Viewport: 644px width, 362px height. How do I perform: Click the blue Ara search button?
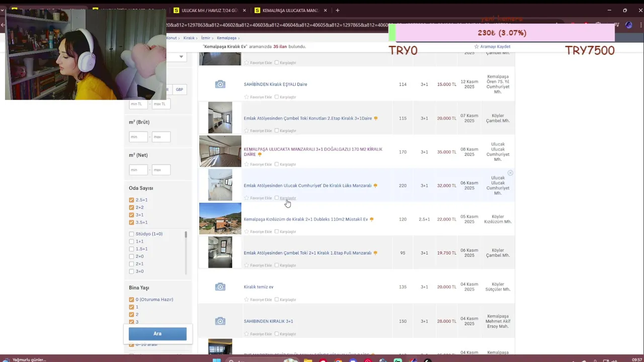(157, 334)
